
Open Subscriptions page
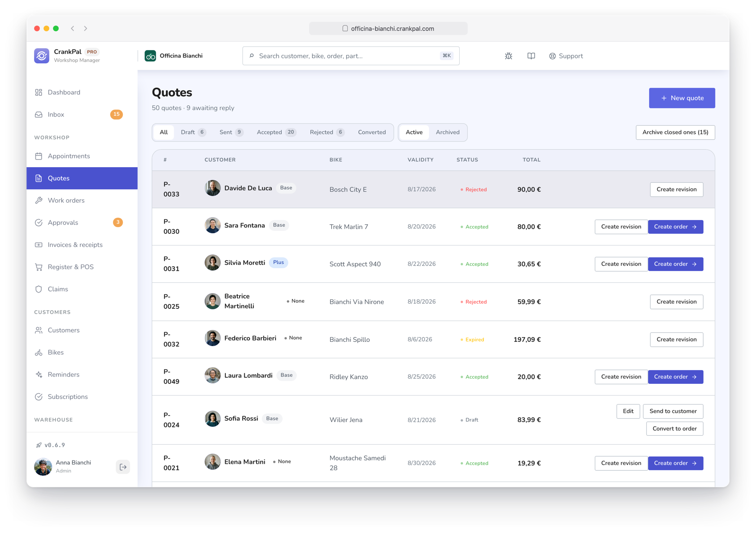click(82, 397)
